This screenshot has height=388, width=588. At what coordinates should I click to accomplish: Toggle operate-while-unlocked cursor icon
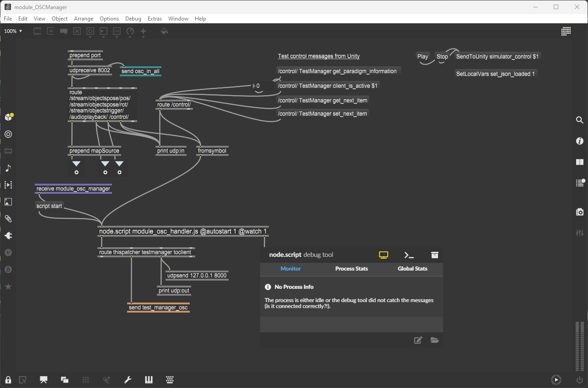22,379
